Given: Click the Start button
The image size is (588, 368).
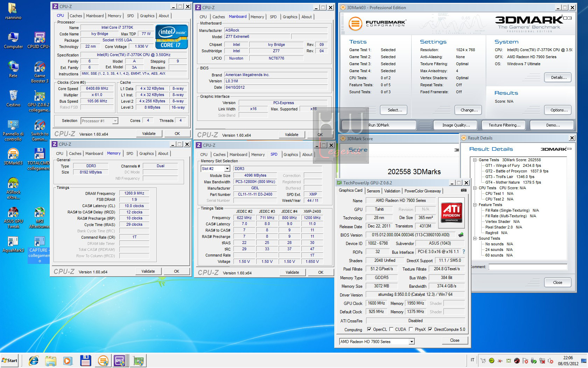Looking at the screenshot, I should click(x=9, y=360).
